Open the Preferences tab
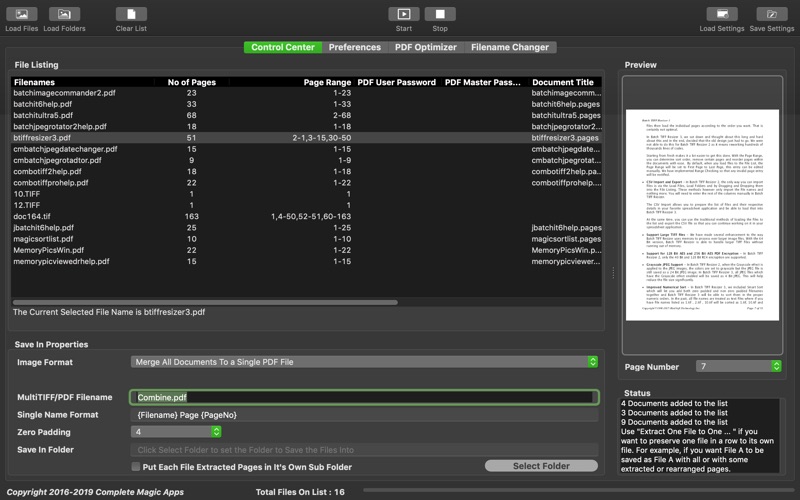The height and width of the screenshot is (500, 800). point(355,47)
